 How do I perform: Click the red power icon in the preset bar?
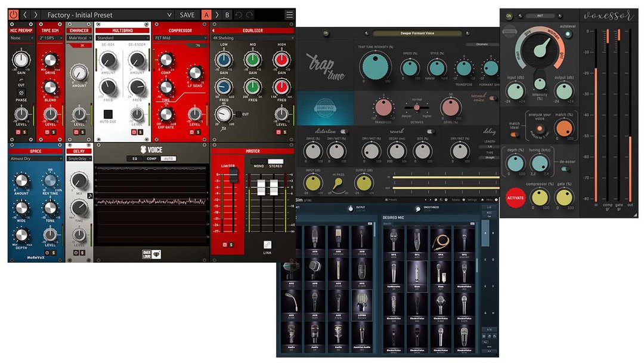[14, 15]
